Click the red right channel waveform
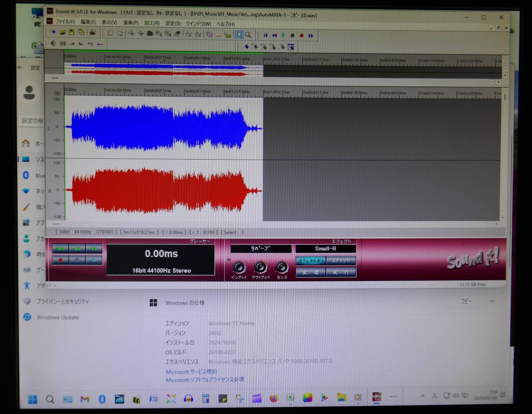This screenshot has width=532, height=414. tap(164, 191)
